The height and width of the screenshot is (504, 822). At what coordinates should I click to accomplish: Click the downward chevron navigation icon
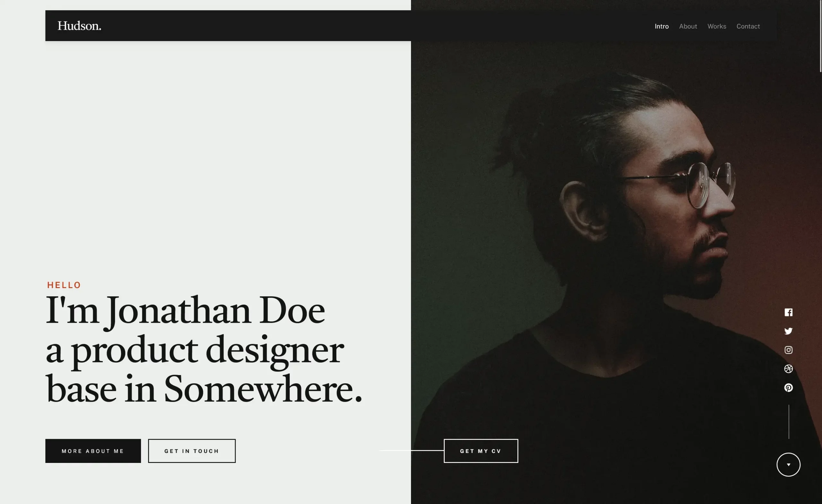pyautogui.click(x=789, y=464)
